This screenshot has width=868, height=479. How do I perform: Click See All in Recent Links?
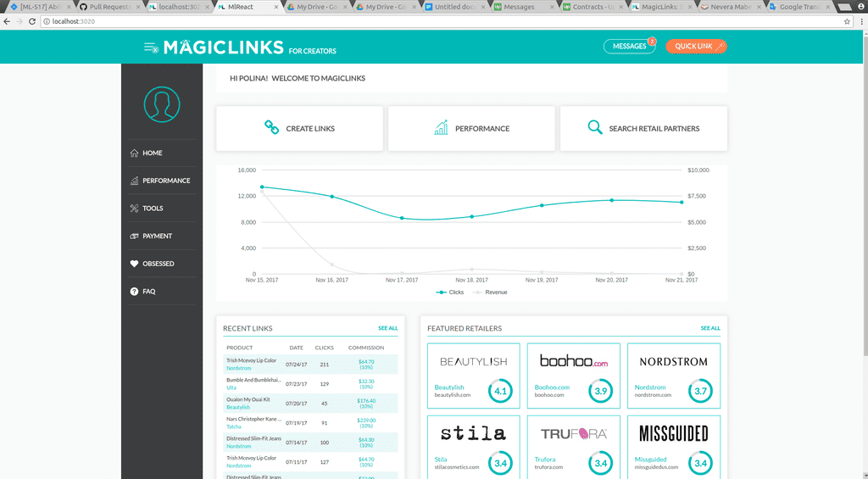(387, 328)
